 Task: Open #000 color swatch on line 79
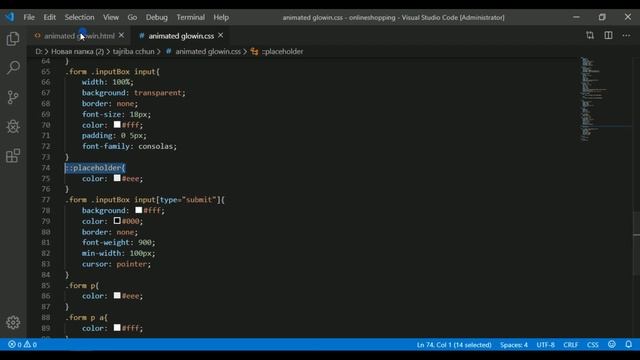click(117, 221)
